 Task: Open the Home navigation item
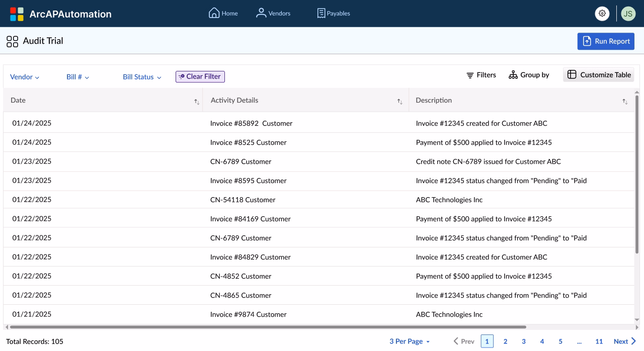[x=223, y=13]
